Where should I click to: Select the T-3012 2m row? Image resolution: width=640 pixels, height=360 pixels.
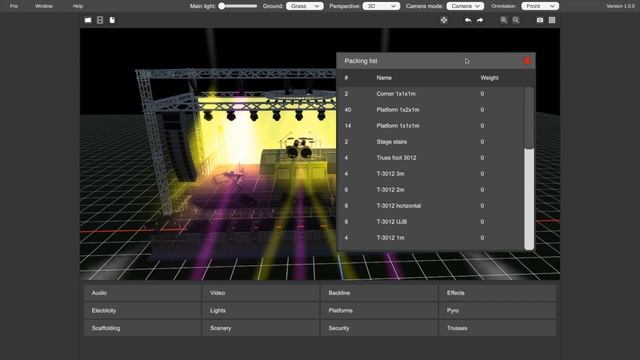click(x=430, y=190)
